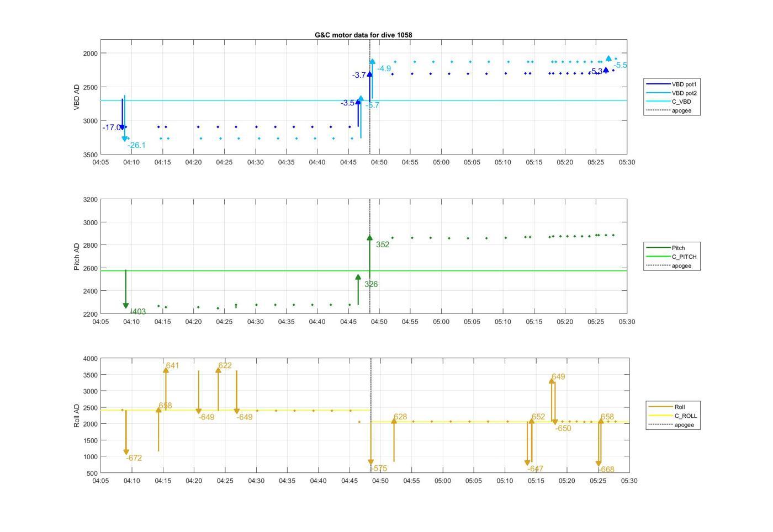
Task: Click the '-26.1' VBD data label
Action: click(x=136, y=145)
